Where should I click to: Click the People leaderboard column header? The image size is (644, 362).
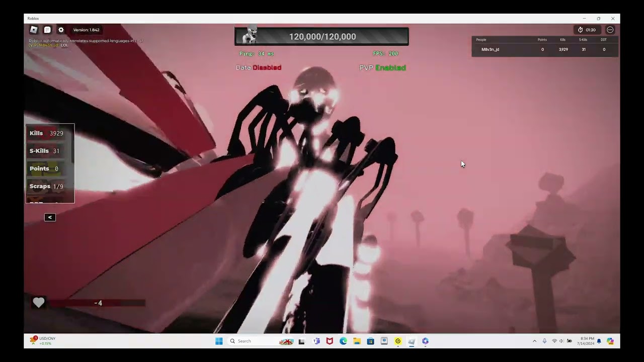click(481, 40)
